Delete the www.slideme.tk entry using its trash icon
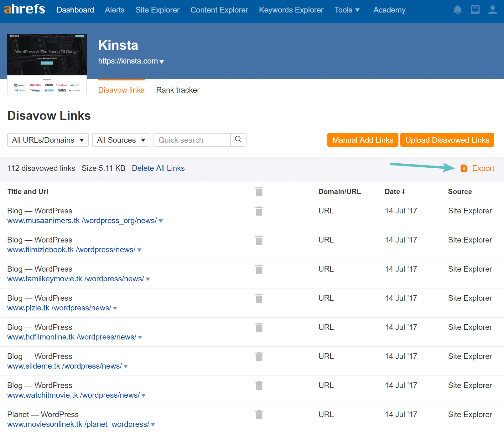 point(259,356)
